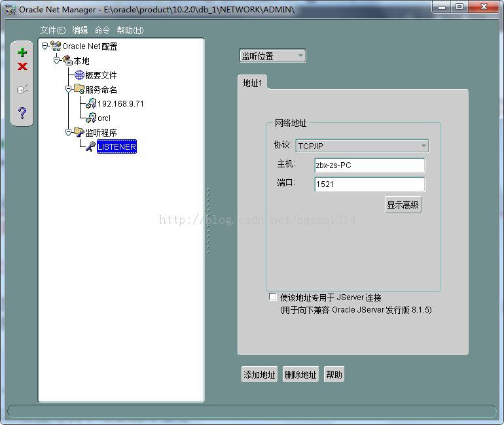Click the 服务命名 folder icon
Screen dimensions: 504x425
click(x=79, y=89)
